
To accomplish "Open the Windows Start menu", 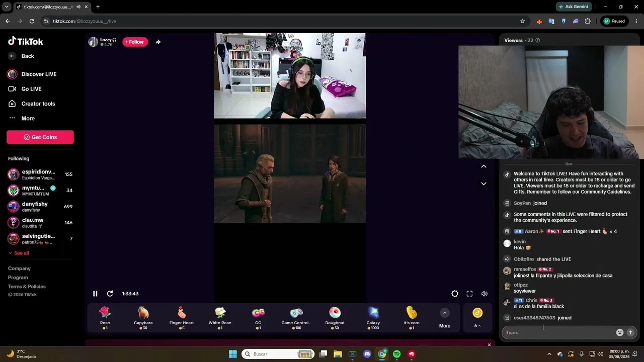I will coord(232,354).
